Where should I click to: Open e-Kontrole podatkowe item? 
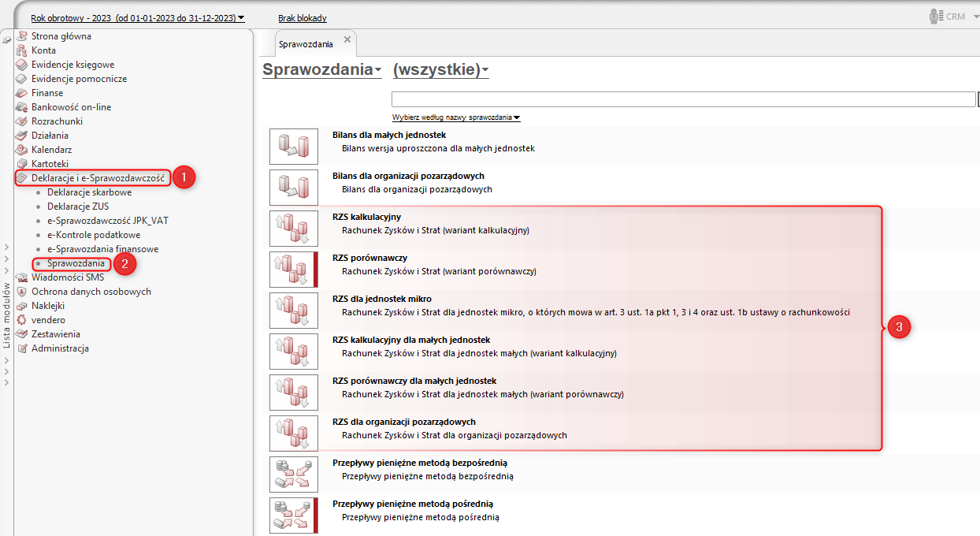tap(94, 235)
